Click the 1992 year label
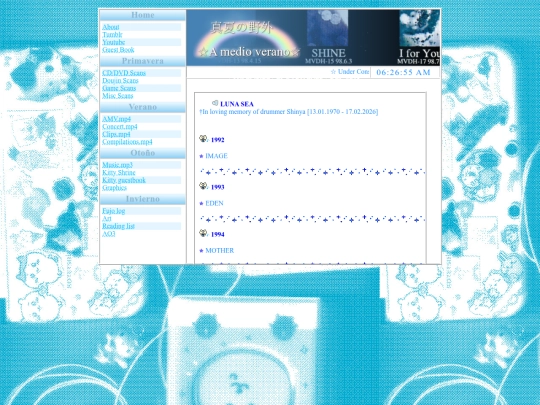 coord(217,140)
